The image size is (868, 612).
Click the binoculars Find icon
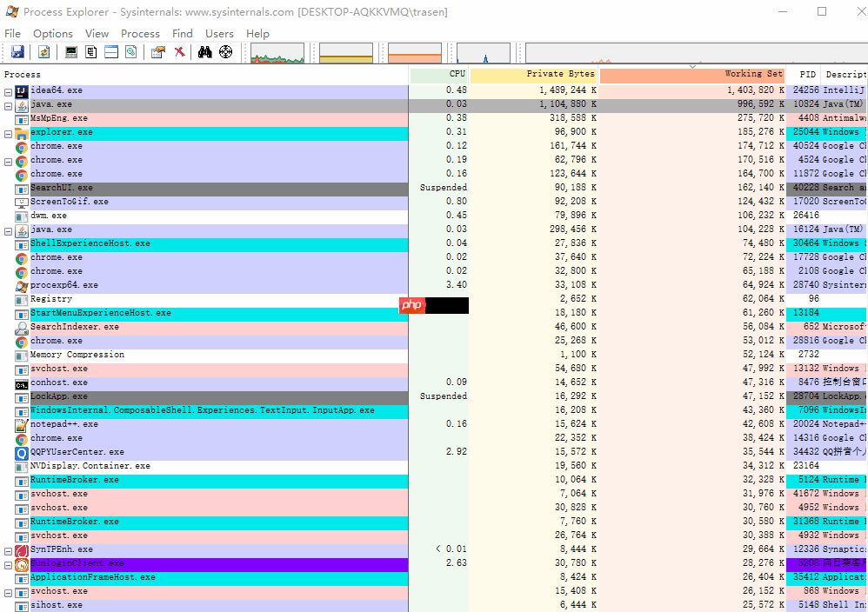click(205, 52)
